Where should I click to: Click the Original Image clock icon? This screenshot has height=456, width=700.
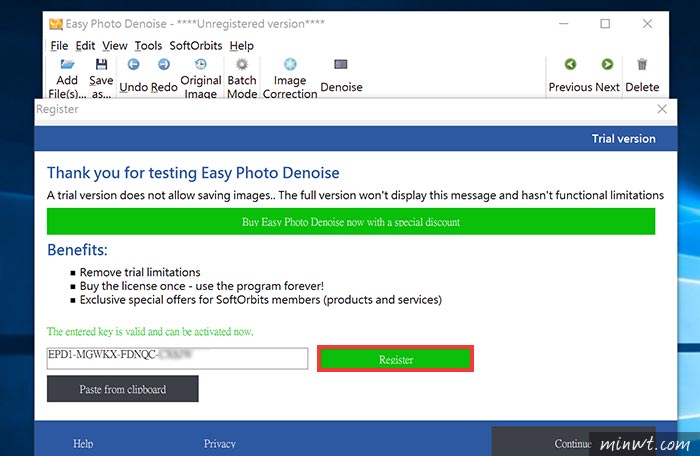coord(201,64)
